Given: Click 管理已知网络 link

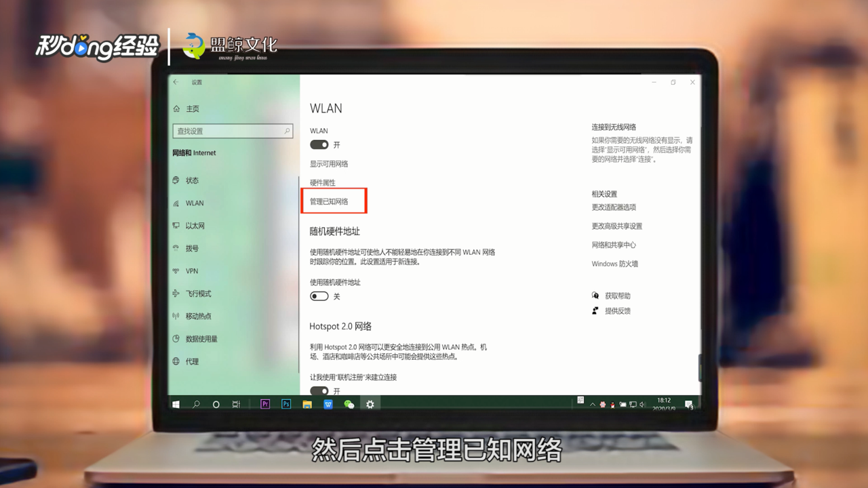Looking at the screenshot, I should tap(329, 201).
